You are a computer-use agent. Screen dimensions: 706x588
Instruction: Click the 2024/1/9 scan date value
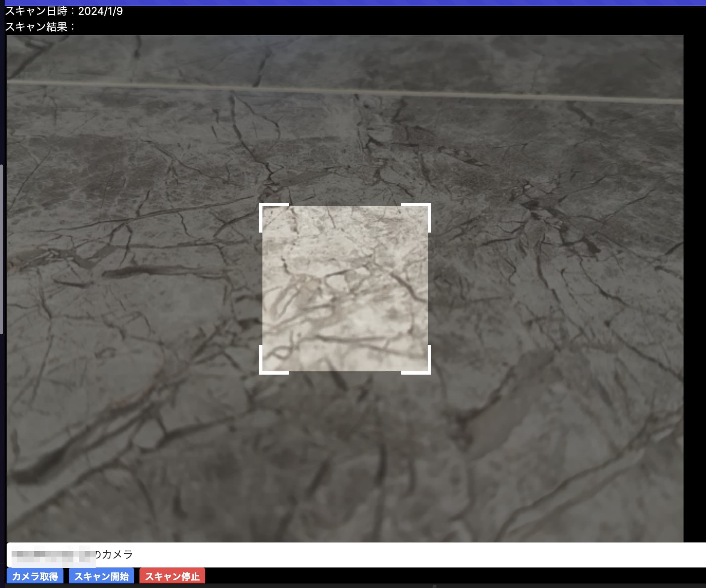pyautogui.click(x=100, y=11)
